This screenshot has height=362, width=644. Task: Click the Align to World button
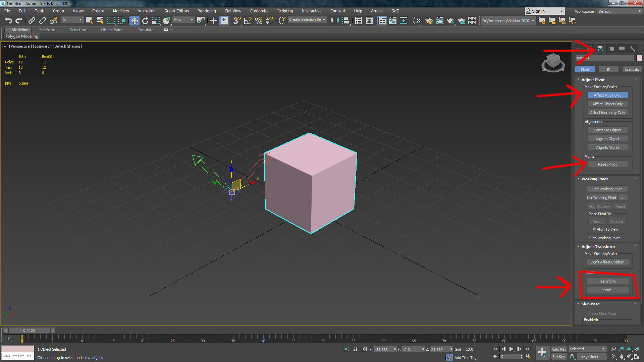(x=607, y=147)
